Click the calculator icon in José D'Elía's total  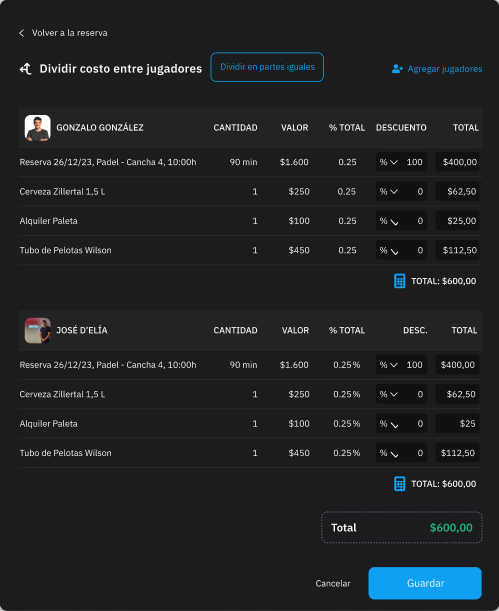[400, 484]
